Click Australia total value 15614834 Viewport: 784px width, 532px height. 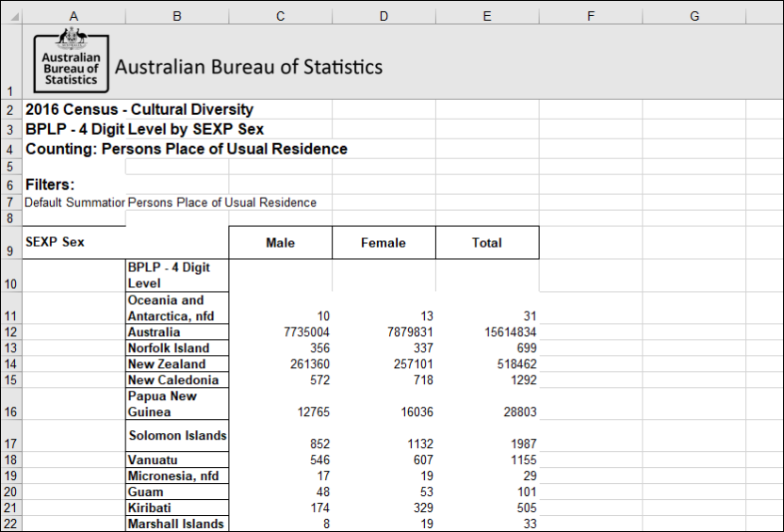(510, 332)
